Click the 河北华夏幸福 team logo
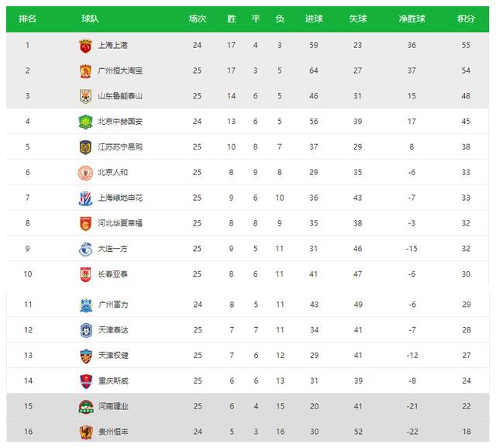Screen dimensions: 496x448 point(85,223)
